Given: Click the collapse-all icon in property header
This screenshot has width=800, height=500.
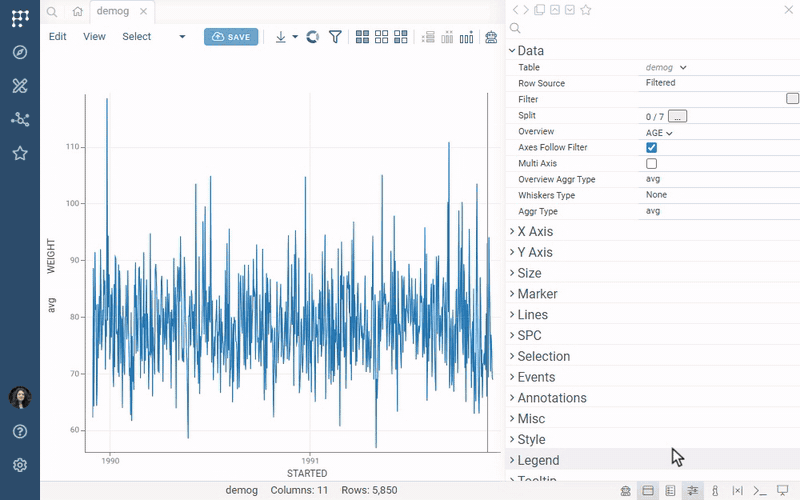Looking at the screenshot, I should [555, 10].
